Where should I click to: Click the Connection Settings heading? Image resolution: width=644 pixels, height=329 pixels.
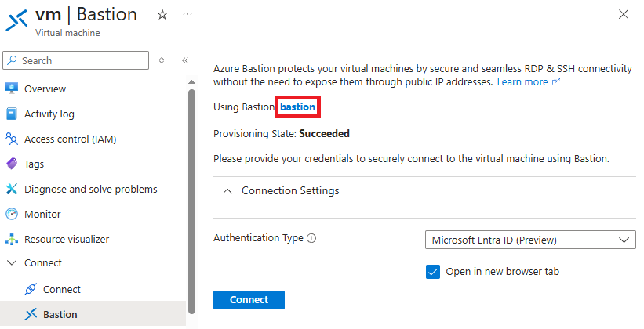290,191
